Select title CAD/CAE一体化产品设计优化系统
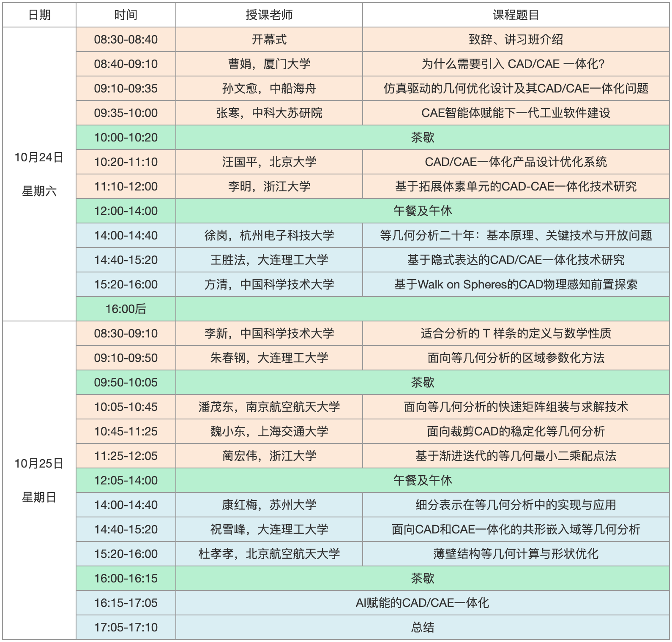 tap(516, 162)
